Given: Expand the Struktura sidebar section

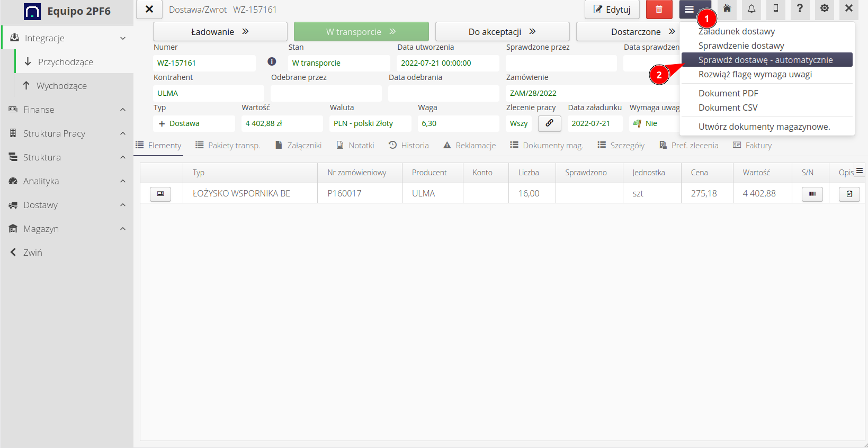Looking at the screenshot, I should [67, 157].
